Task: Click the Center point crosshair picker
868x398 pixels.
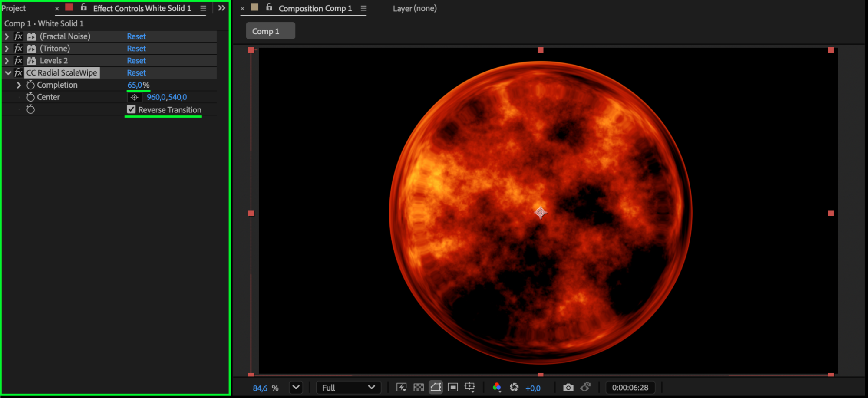Action: [x=135, y=97]
